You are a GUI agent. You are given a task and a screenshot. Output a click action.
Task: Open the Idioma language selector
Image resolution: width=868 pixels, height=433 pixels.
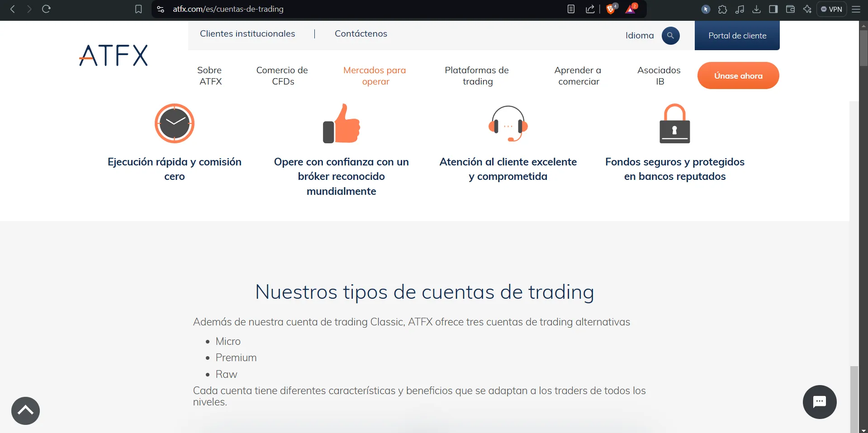640,36
